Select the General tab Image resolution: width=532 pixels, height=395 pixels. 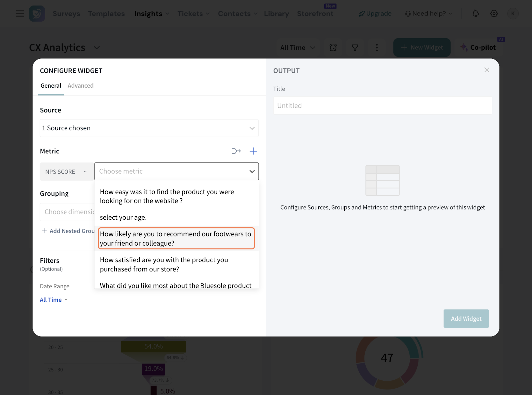click(51, 86)
